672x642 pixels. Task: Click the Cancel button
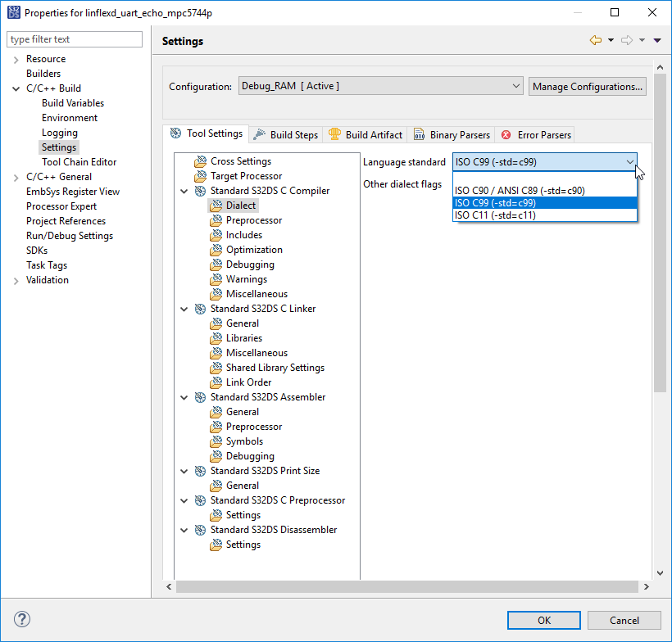coord(624,620)
